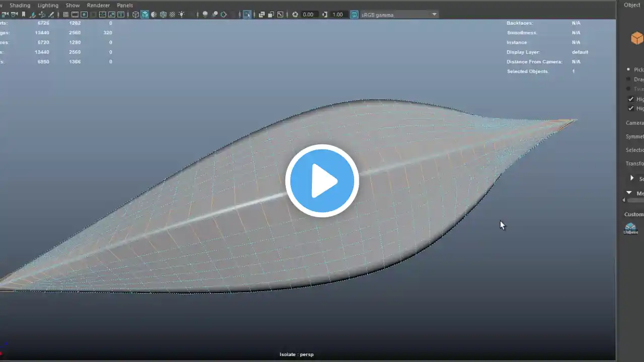Screen dimensions: 644x362
Task: Click the Isolate : persp label
Action: tap(296, 354)
